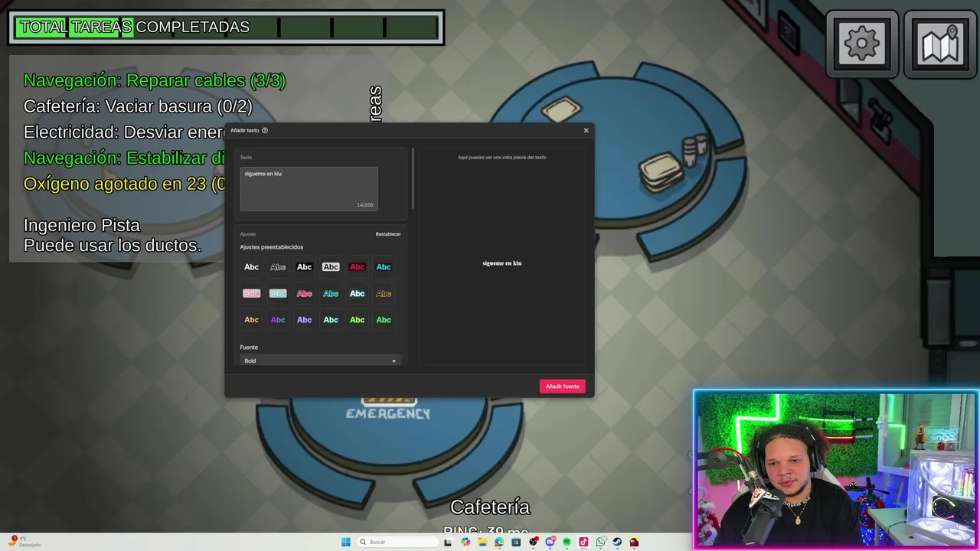Click the task 'Navegación: Reparar cables (3/3)'
The image size is (980, 551).
point(155,80)
